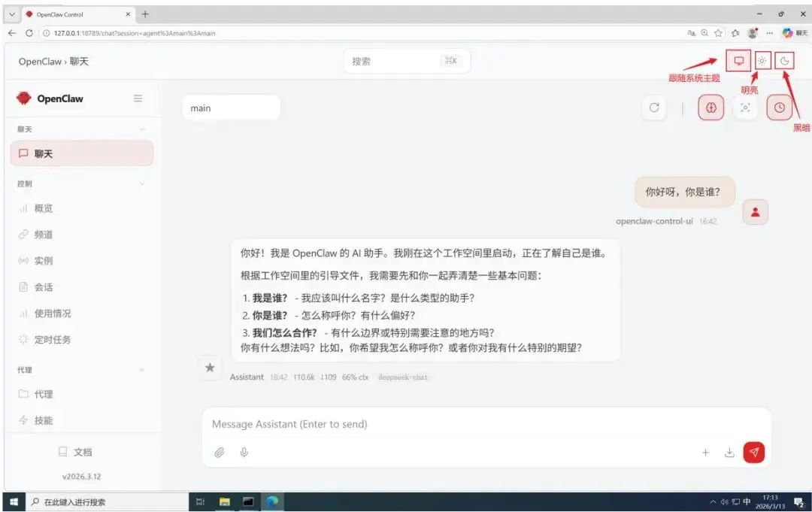Screen dimensions: 812x512
Task: Click the browser profile avatar
Action: click(753, 32)
